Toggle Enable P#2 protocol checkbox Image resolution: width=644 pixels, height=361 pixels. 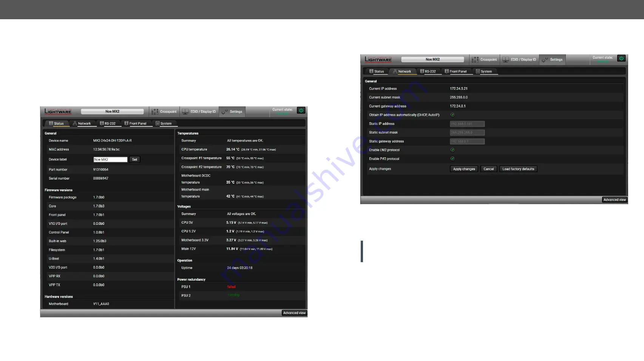coord(452,159)
